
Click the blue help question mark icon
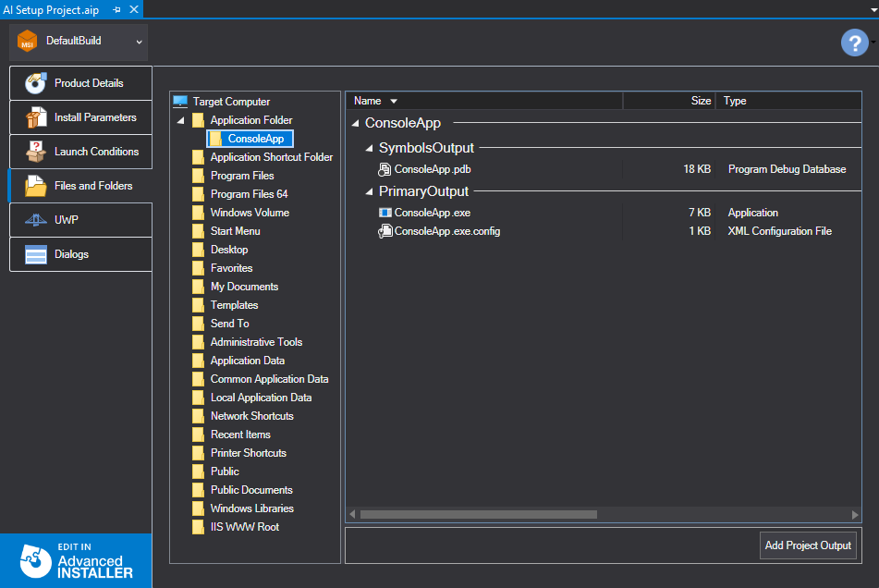[x=854, y=43]
